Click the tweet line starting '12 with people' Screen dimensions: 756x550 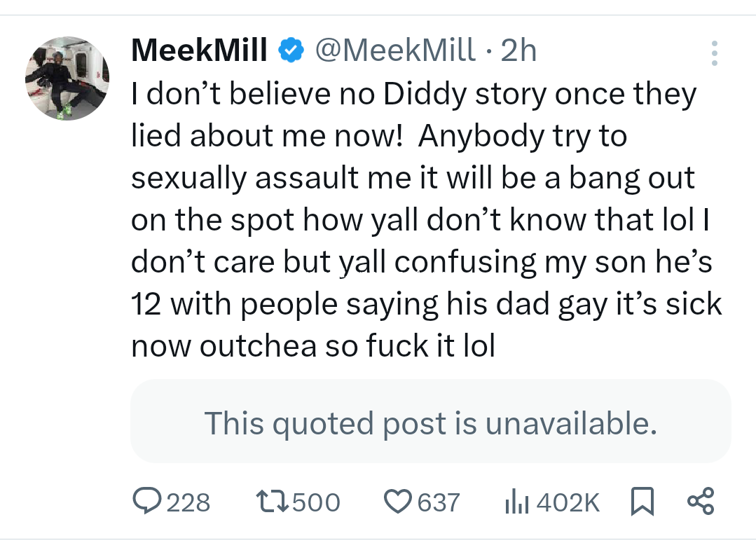(426, 304)
